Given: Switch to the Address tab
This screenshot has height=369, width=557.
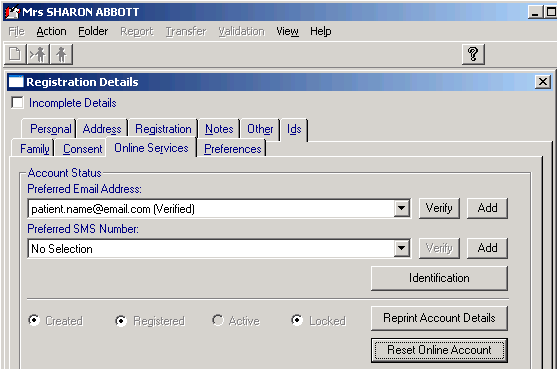Looking at the screenshot, I should (102, 129).
